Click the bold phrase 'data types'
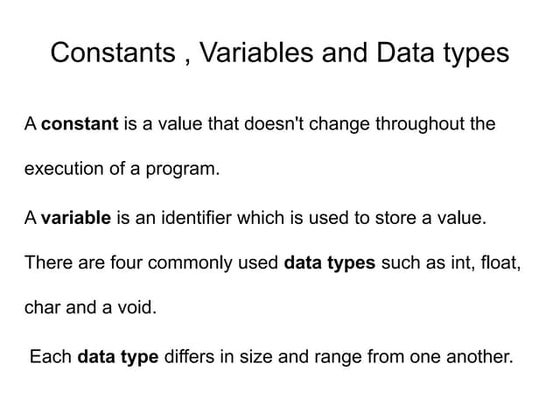This screenshot has width=560, height=420. tap(329, 264)
